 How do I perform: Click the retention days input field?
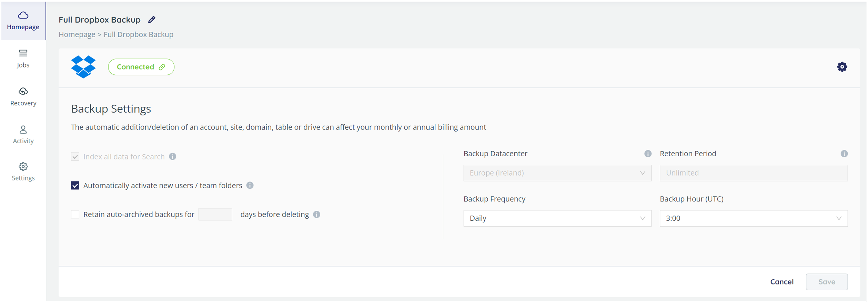[x=215, y=215]
